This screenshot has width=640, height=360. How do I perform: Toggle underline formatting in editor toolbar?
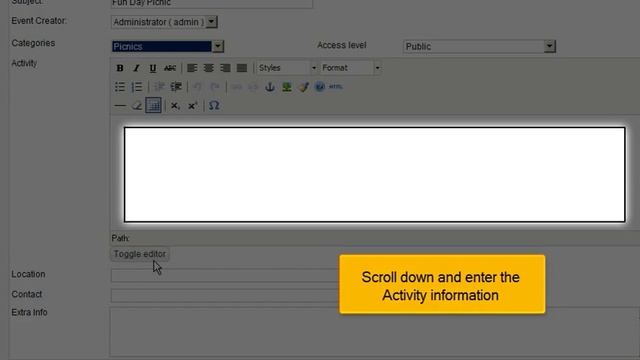click(x=153, y=68)
